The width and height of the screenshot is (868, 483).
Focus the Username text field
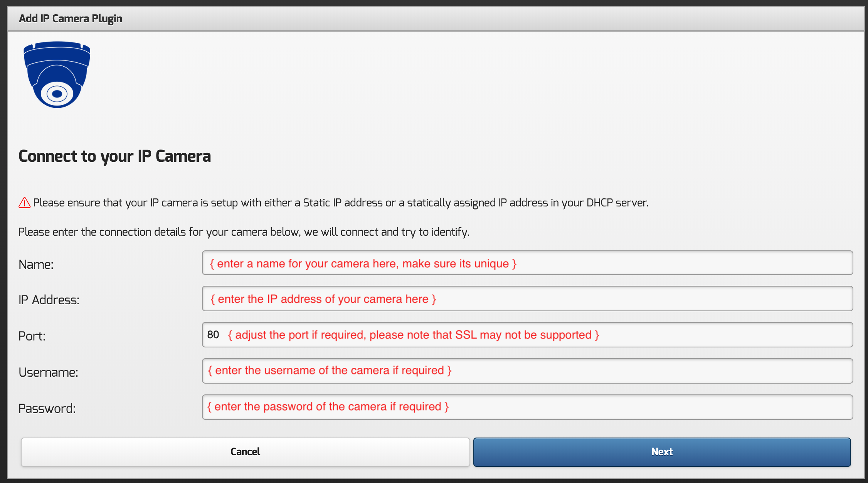[527, 371]
